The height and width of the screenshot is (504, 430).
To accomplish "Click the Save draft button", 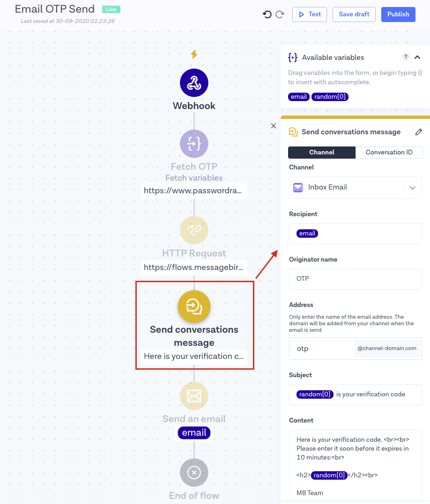I will tap(354, 15).
